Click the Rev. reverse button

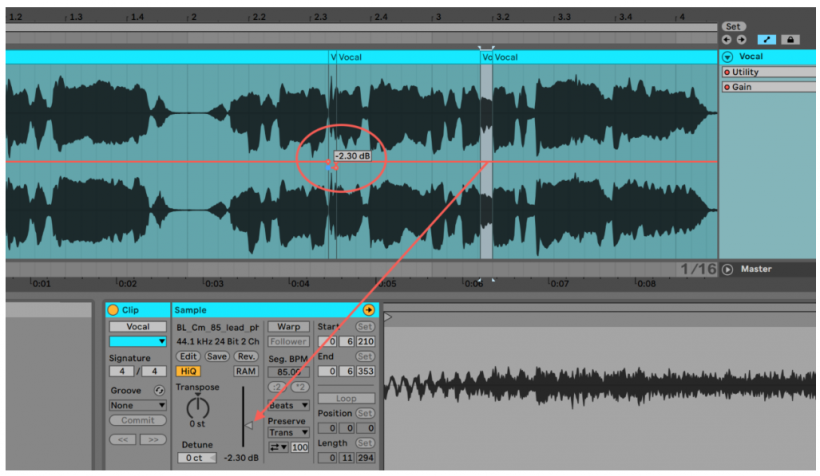pos(246,356)
